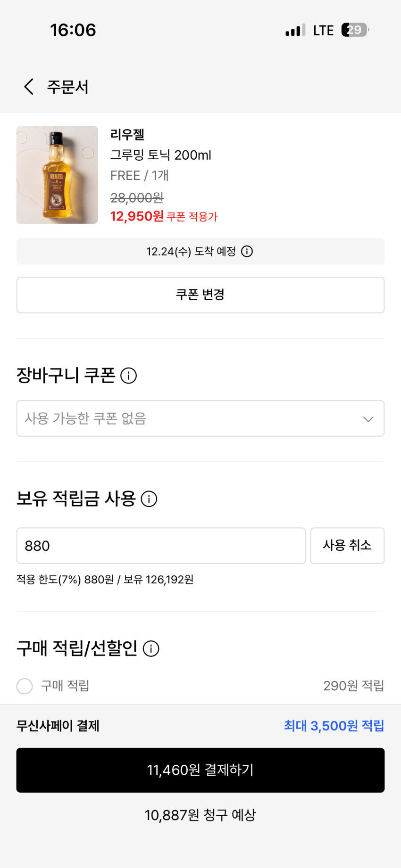This screenshot has width=401, height=868.
Task: Open the grooming tonic product thumbnail
Action: point(57,175)
